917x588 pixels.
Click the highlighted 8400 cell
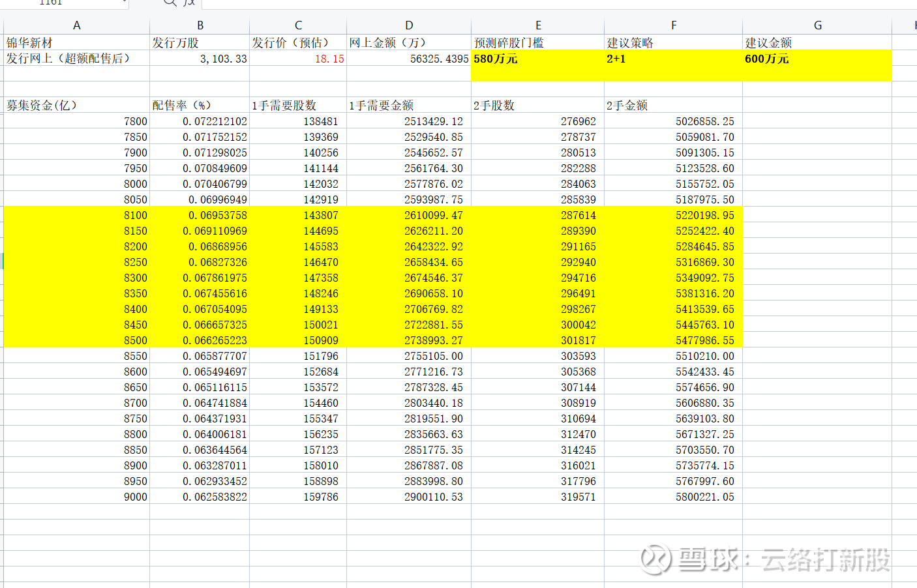coord(76,308)
